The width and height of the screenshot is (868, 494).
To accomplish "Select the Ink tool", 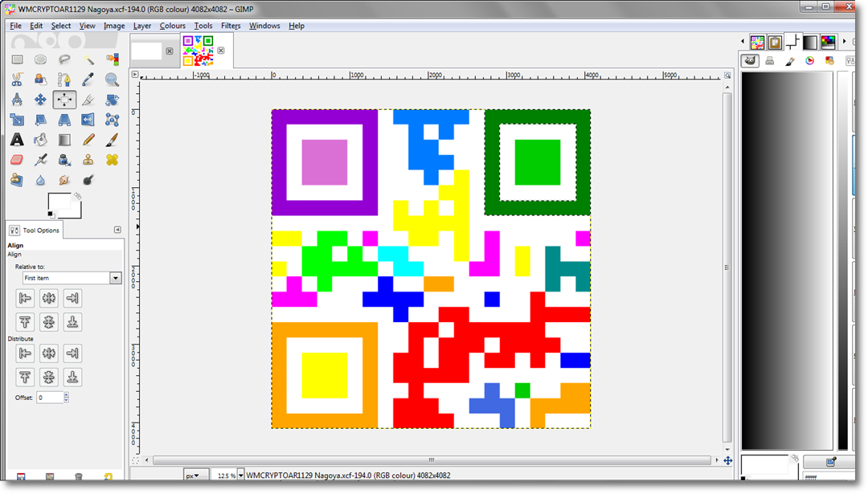I will (64, 160).
